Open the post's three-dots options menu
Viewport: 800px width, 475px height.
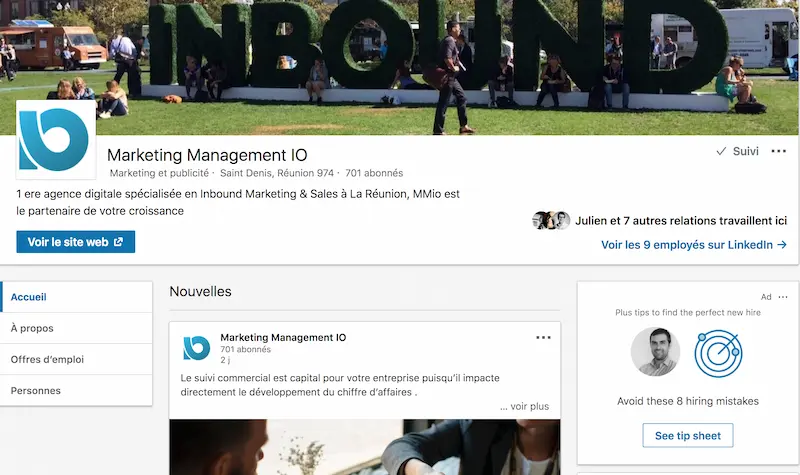543,337
